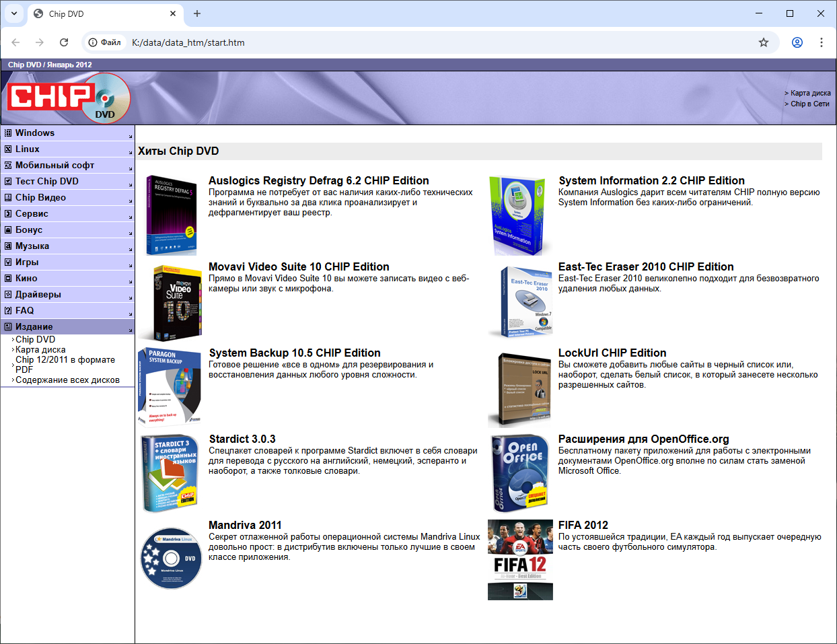Viewport: 837px width, 644px height.
Task: Close the Chip DVD browser tab
Action: (x=173, y=13)
